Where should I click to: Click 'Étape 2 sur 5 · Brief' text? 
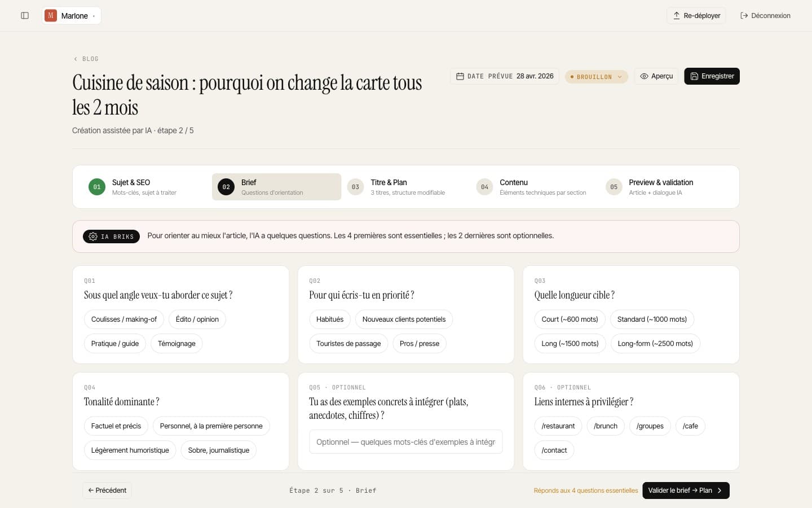[x=333, y=491]
